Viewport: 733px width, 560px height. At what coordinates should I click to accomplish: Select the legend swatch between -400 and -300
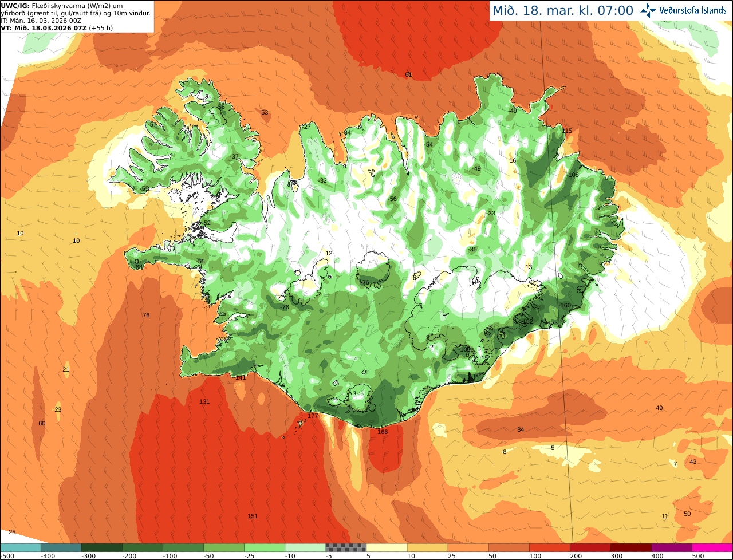[x=61, y=547]
